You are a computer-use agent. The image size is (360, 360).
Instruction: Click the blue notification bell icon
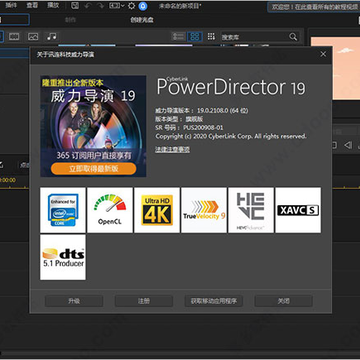[143, 6]
